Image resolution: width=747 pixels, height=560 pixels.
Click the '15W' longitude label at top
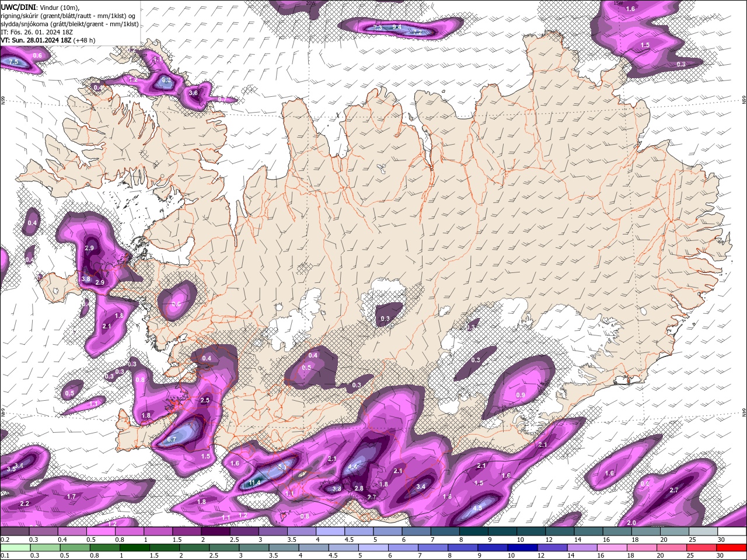click(x=619, y=3)
